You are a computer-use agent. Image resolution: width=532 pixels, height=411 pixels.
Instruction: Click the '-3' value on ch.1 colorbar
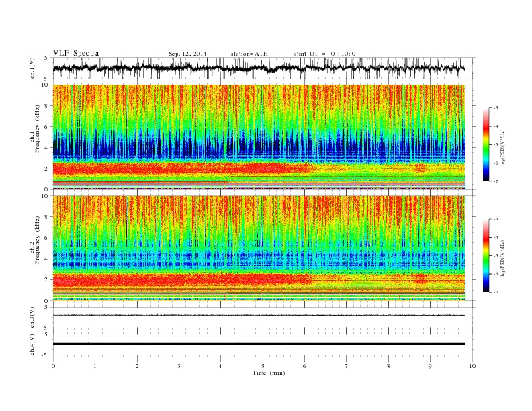[x=495, y=108]
